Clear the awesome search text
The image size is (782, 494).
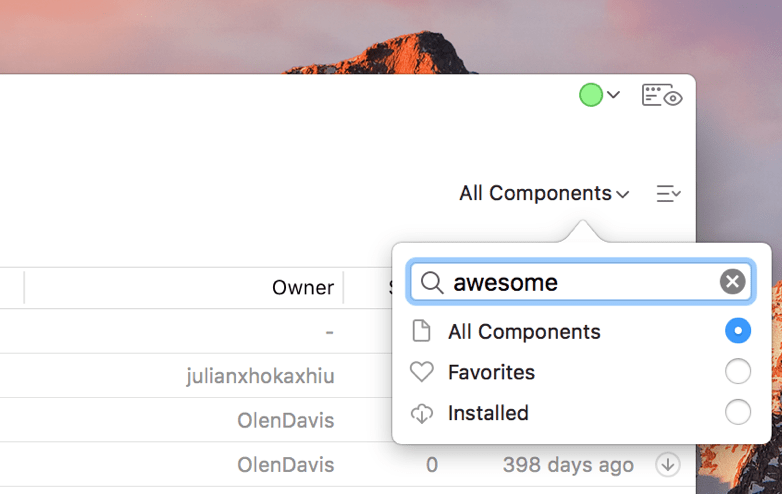(732, 282)
